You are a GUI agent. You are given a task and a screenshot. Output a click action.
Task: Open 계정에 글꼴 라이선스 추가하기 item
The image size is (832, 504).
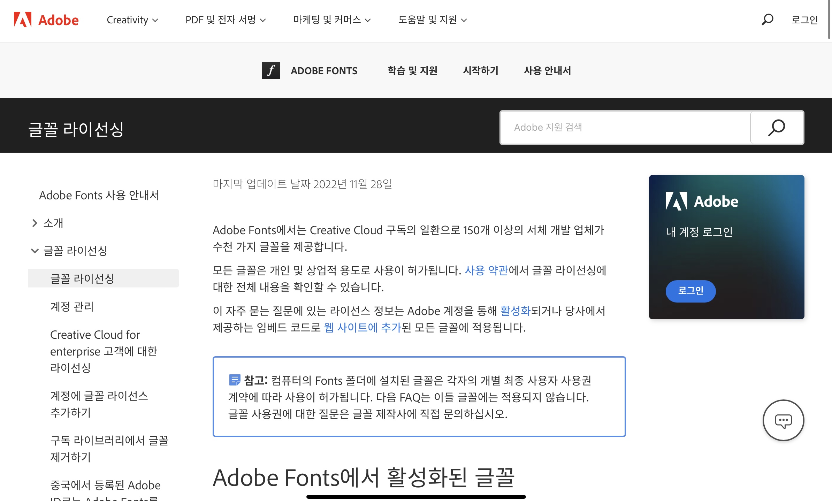[x=99, y=404]
